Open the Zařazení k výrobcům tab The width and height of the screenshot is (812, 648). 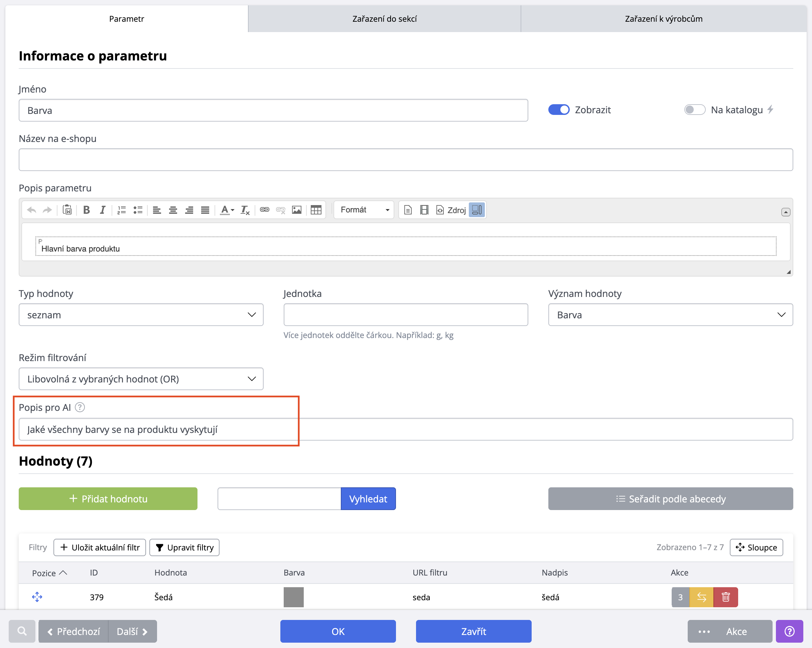coord(663,18)
